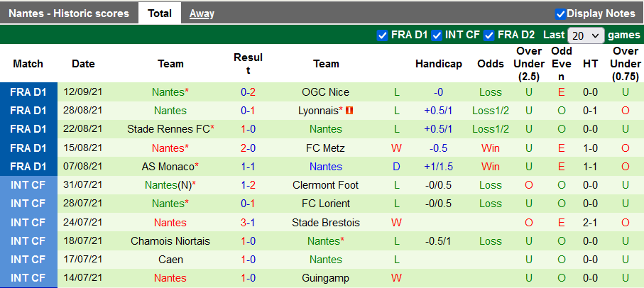The image size is (644, 288).
Task: Select the Clermont Foot team link
Action: pos(326,185)
